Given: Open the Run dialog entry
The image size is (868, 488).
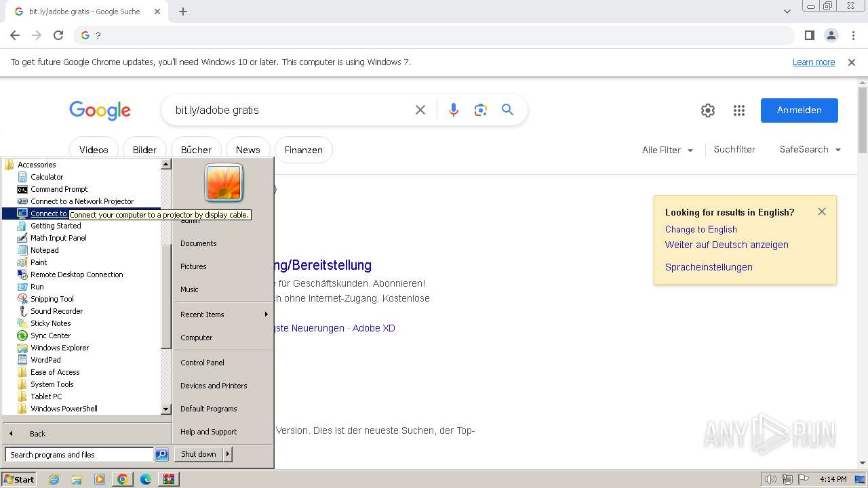Looking at the screenshot, I should click(x=37, y=287).
